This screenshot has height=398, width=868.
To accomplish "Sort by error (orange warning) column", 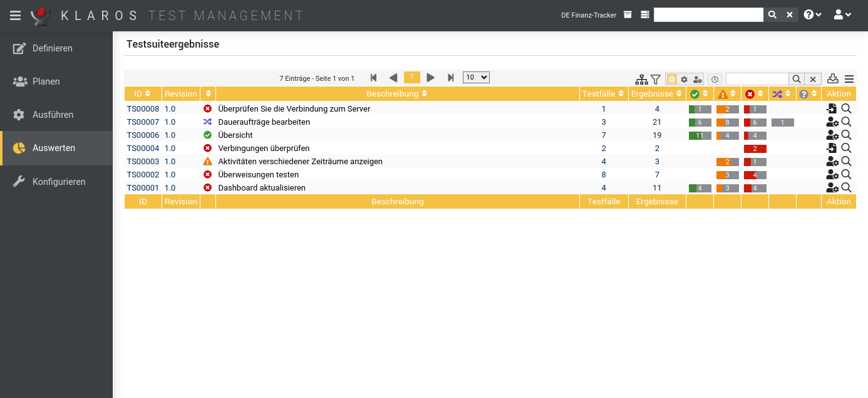I will (x=727, y=94).
